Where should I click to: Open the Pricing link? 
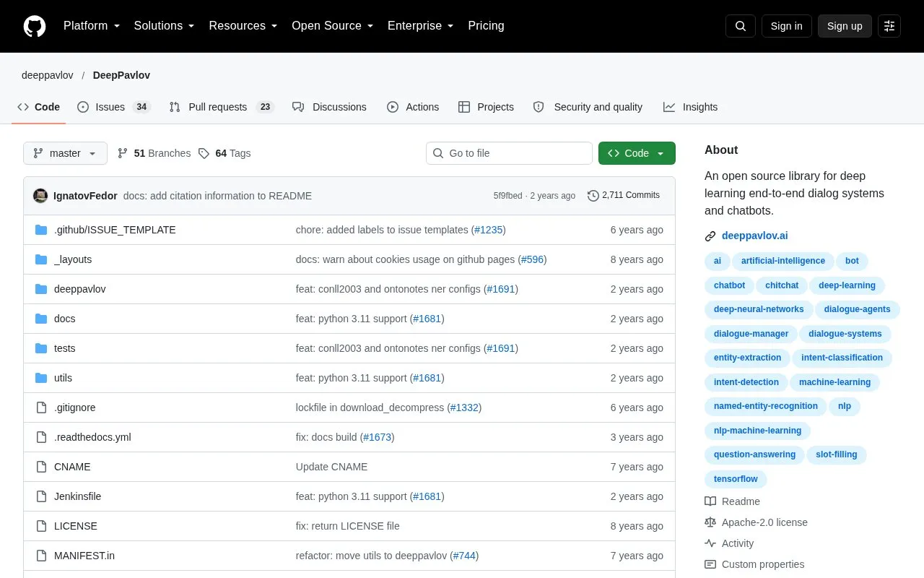pyautogui.click(x=486, y=26)
